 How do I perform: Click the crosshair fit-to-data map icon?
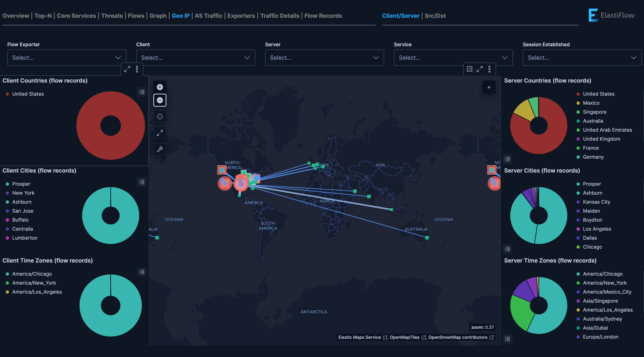[160, 117]
